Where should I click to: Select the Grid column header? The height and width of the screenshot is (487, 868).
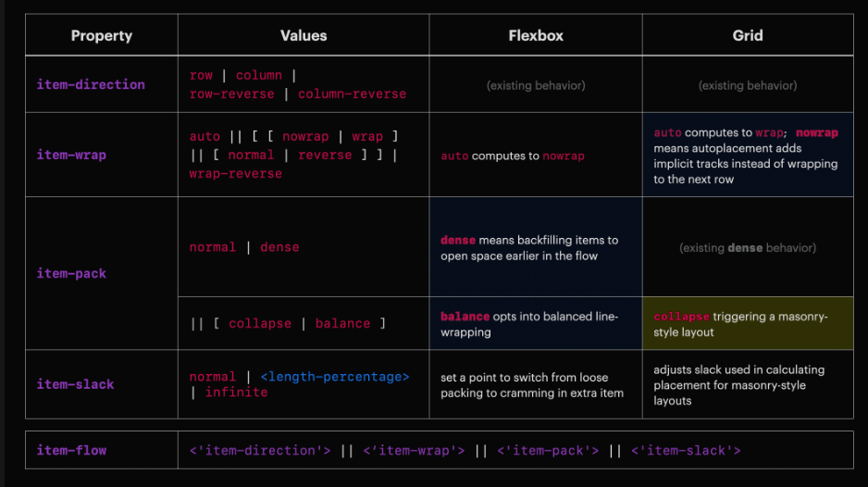(748, 36)
